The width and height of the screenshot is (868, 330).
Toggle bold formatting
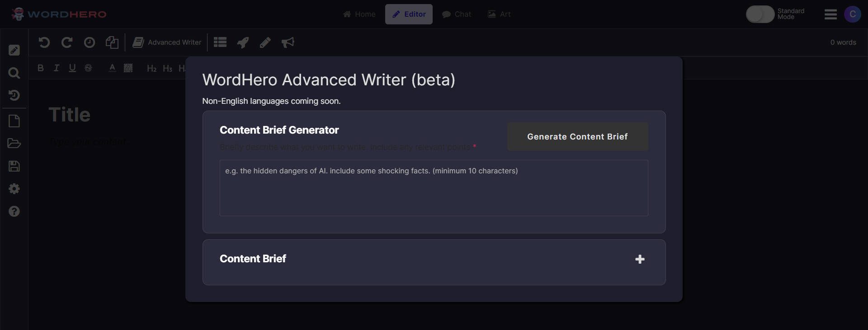click(40, 68)
